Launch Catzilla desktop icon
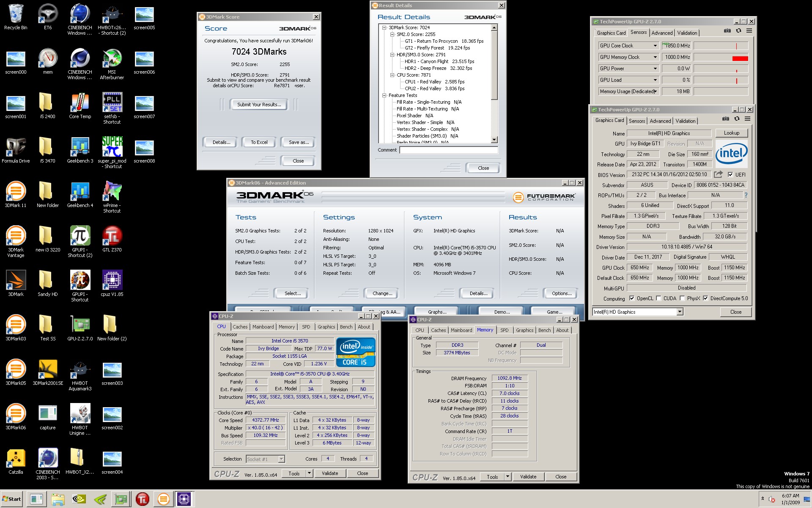The height and width of the screenshot is (508, 812). [x=16, y=461]
